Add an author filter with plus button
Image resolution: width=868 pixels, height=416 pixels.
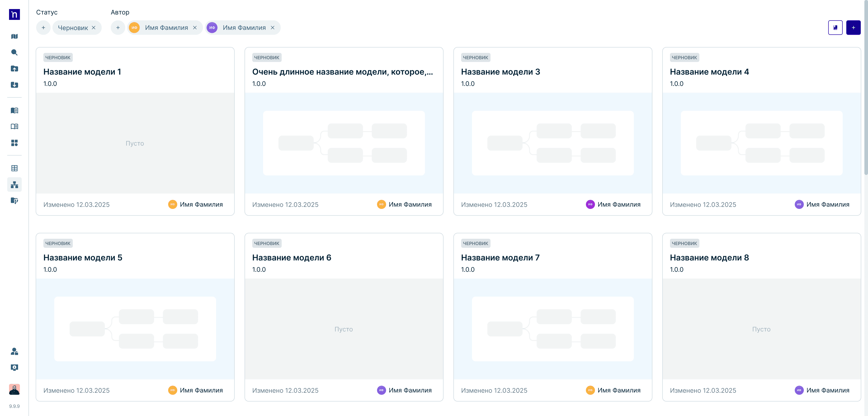point(118,28)
